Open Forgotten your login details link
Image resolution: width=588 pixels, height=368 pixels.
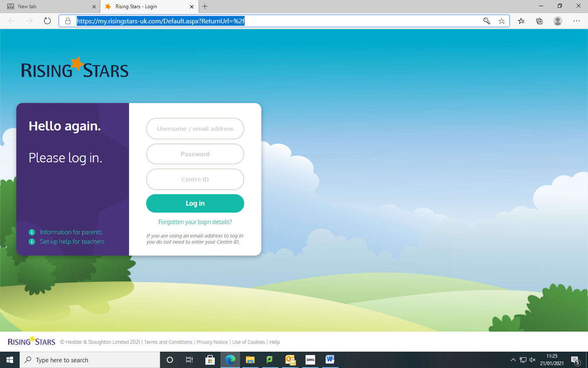click(x=195, y=222)
